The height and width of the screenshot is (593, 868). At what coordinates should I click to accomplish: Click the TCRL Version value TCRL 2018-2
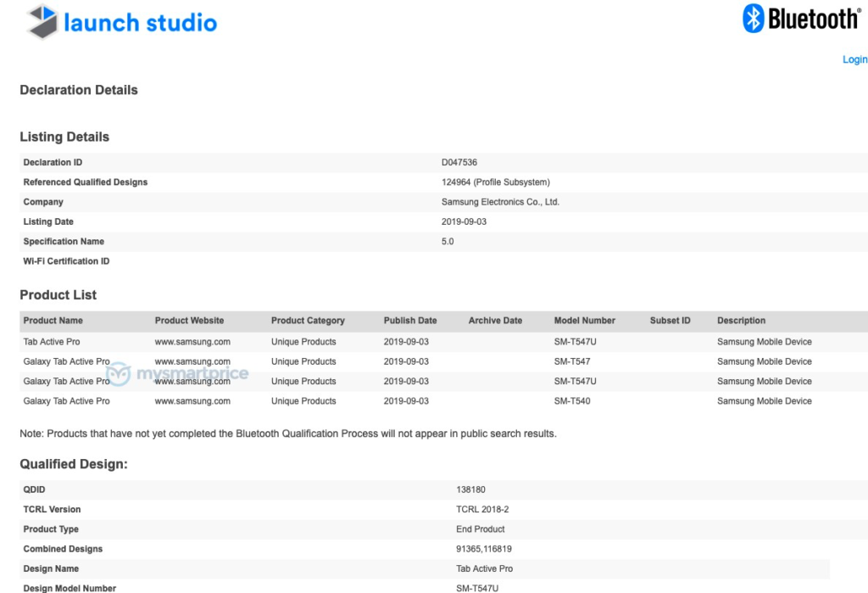click(x=482, y=509)
